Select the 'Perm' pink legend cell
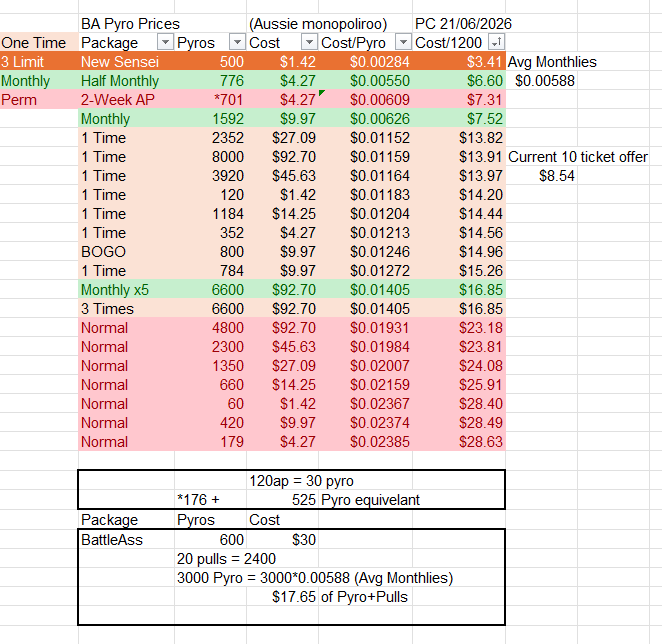The image size is (662, 644). point(39,100)
